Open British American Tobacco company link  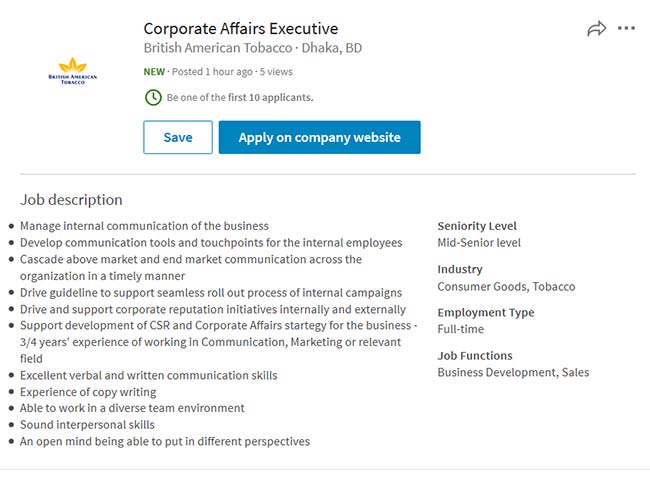(x=218, y=48)
